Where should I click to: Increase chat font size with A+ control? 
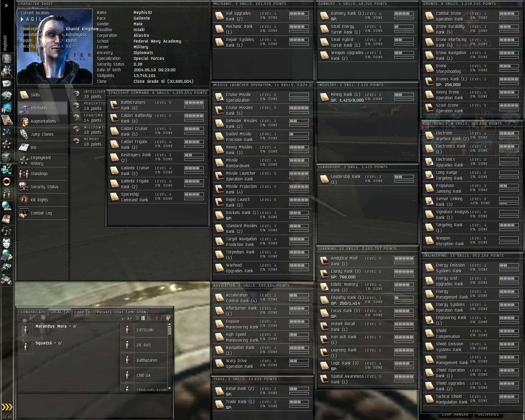pyautogui.click(x=130, y=318)
